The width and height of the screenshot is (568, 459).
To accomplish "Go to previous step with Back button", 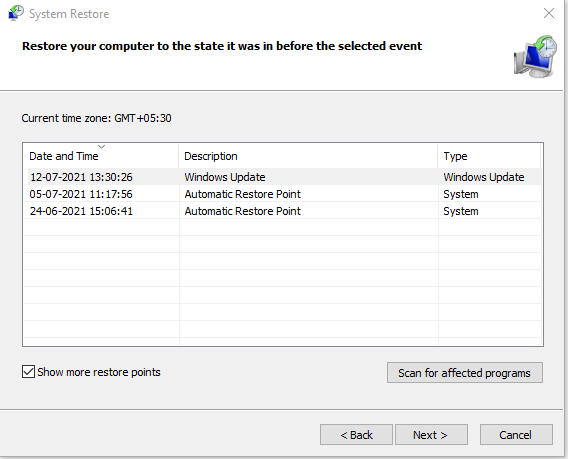I will (356, 435).
